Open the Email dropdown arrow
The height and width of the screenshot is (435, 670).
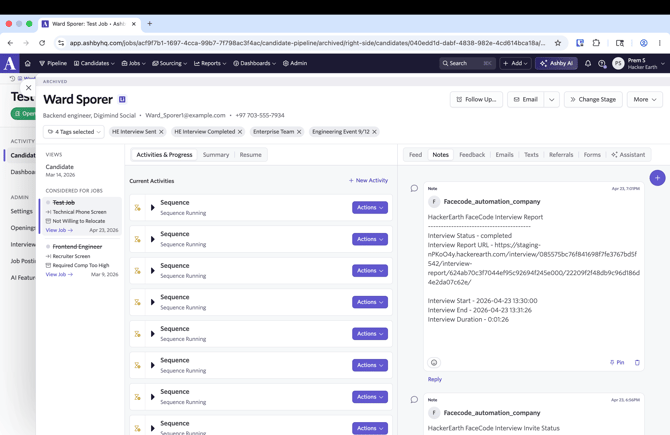(x=552, y=100)
